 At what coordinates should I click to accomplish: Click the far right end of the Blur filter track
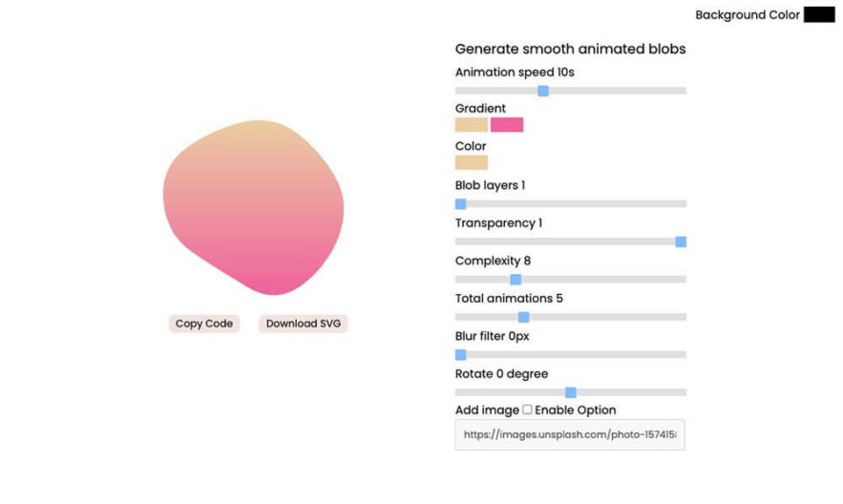[684, 355]
